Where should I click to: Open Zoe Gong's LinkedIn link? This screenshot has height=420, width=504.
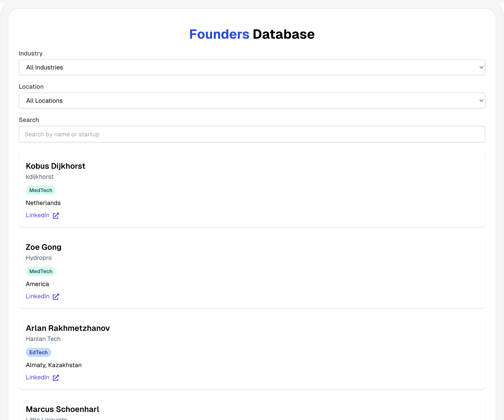[38, 296]
